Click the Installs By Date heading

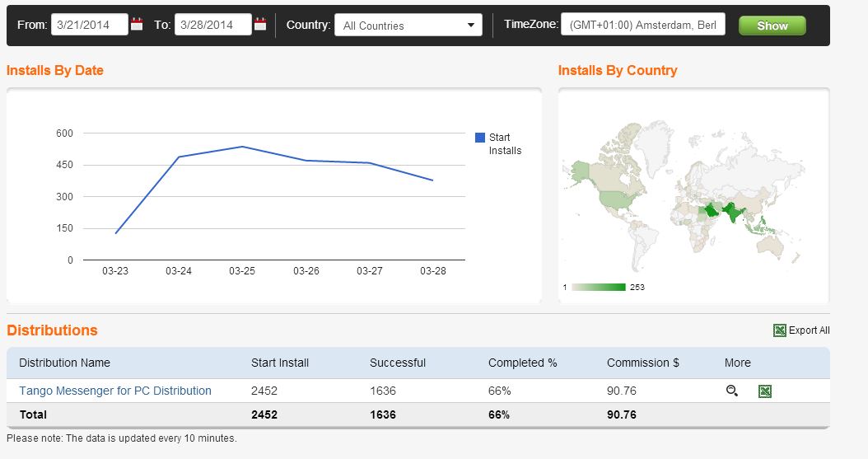[55, 70]
